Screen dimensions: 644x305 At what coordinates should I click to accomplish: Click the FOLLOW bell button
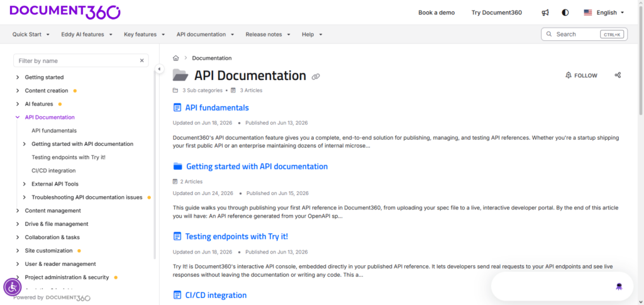coord(581,75)
